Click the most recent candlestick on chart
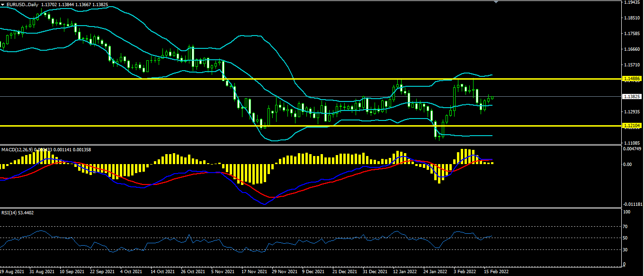Image resolution: width=644 pixels, height=276 pixels. tap(492, 98)
